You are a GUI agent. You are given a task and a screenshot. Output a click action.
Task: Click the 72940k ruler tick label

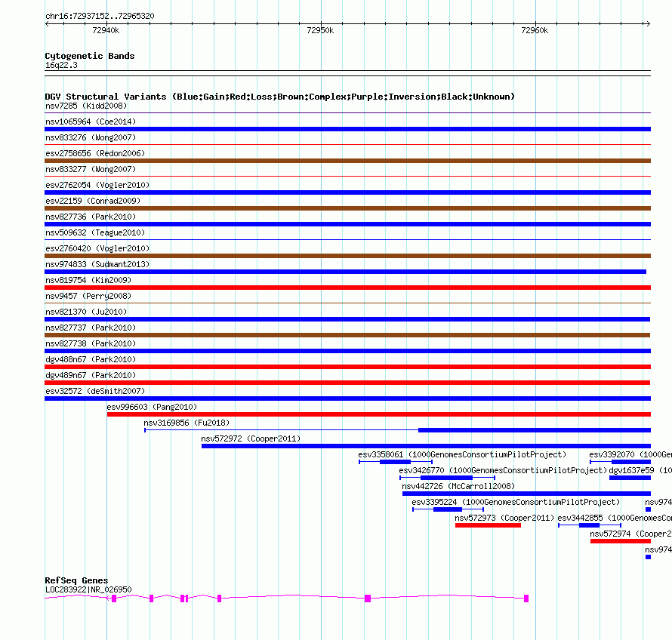106,30
